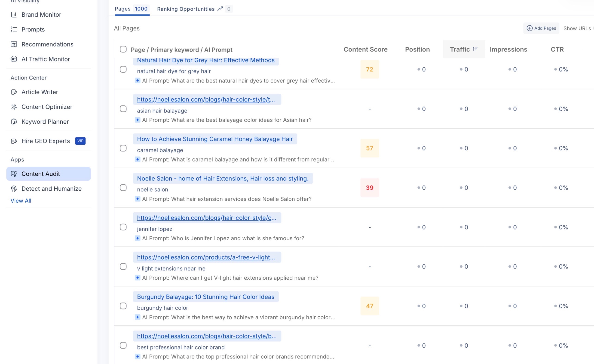Check the jennifer lopez row
The image size is (594, 364).
[123, 227]
